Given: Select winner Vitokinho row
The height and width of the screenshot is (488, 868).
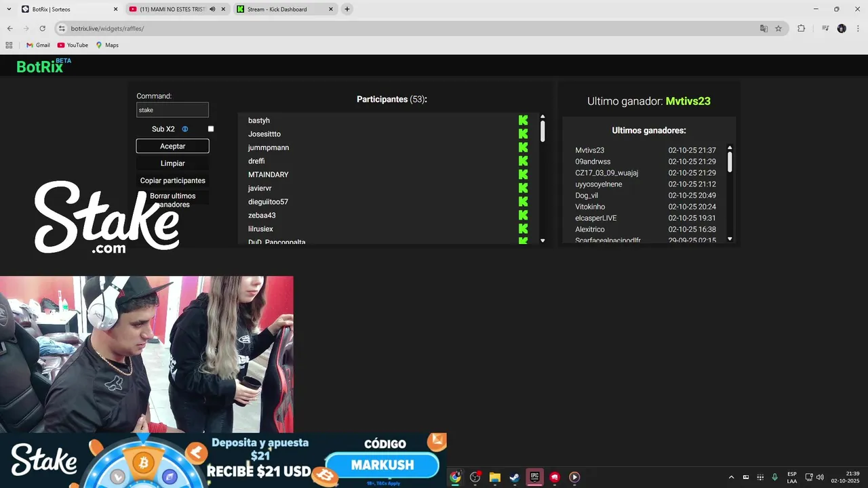Looking at the screenshot, I should (646, 207).
